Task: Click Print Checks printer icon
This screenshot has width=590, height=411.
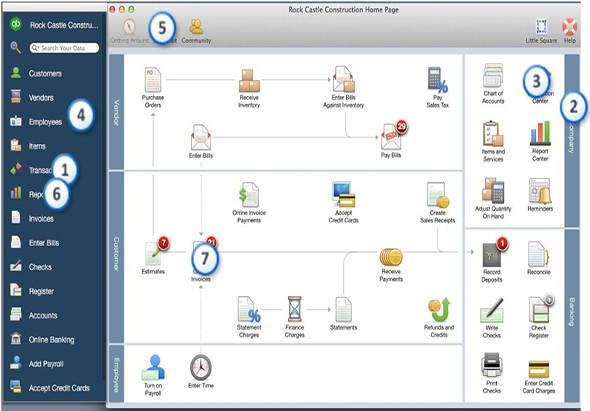Action: 492,365
